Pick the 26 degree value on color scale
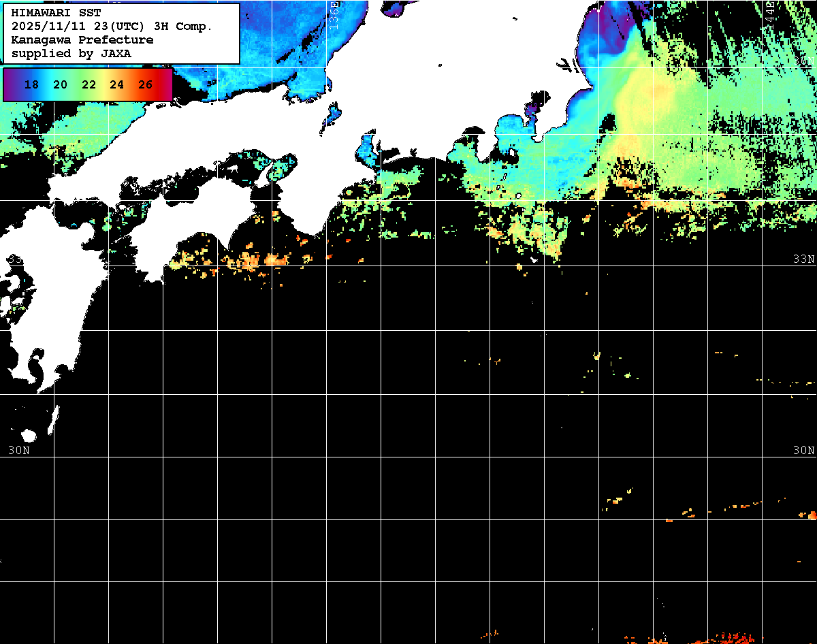 tap(145, 85)
